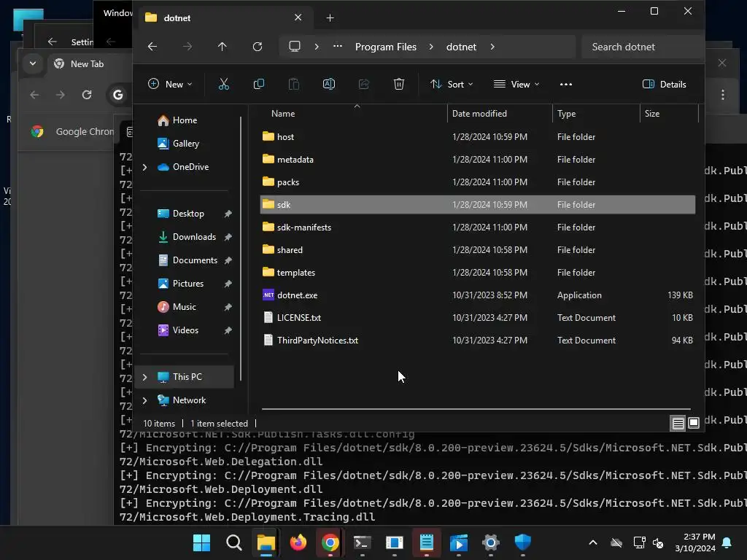Open Firefox from the taskbar

pos(298,542)
